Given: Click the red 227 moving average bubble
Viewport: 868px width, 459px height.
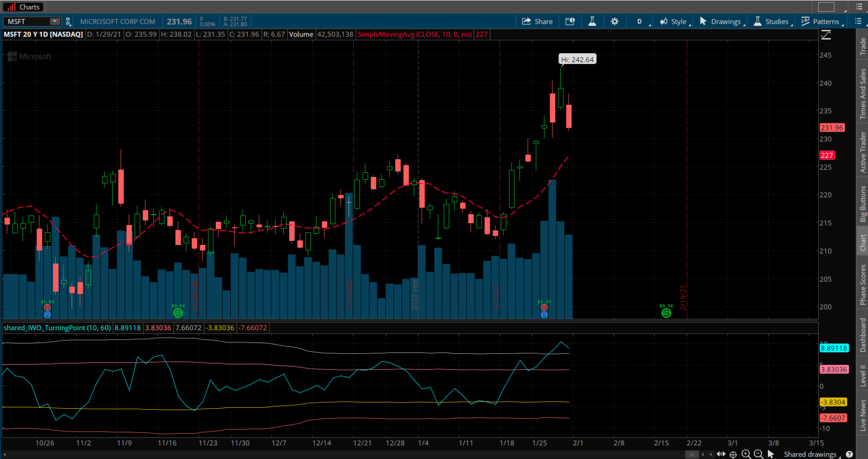Looking at the screenshot, I should tap(827, 155).
